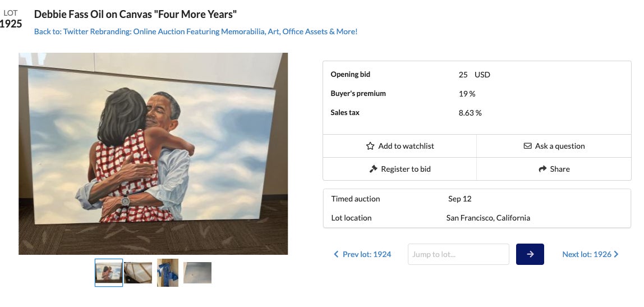This screenshot has height=307, width=644.
Task: Click the star icon beside Add to watchlist
Action: pyautogui.click(x=370, y=146)
